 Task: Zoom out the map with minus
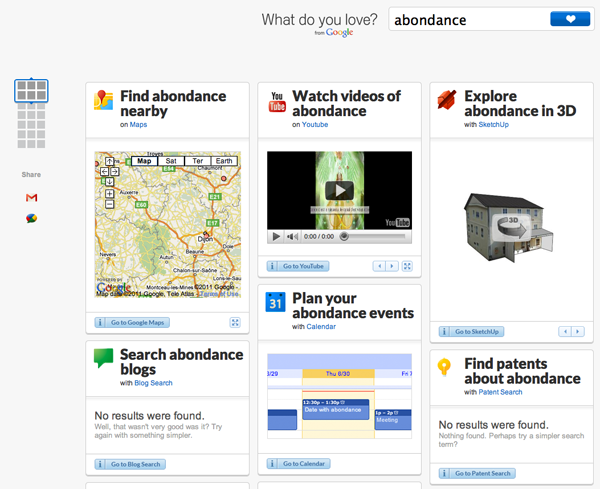click(x=109, y=204)
